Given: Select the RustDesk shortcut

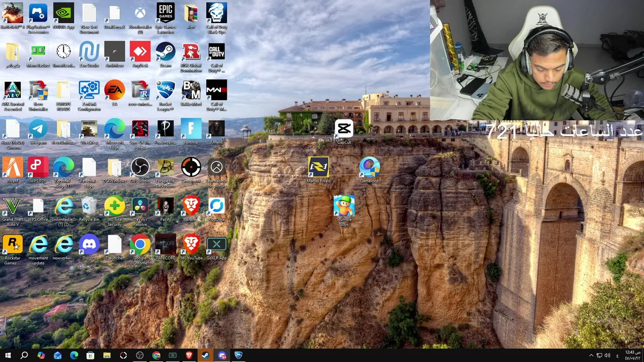Looking at the screenshot, I should click(216, 209).
